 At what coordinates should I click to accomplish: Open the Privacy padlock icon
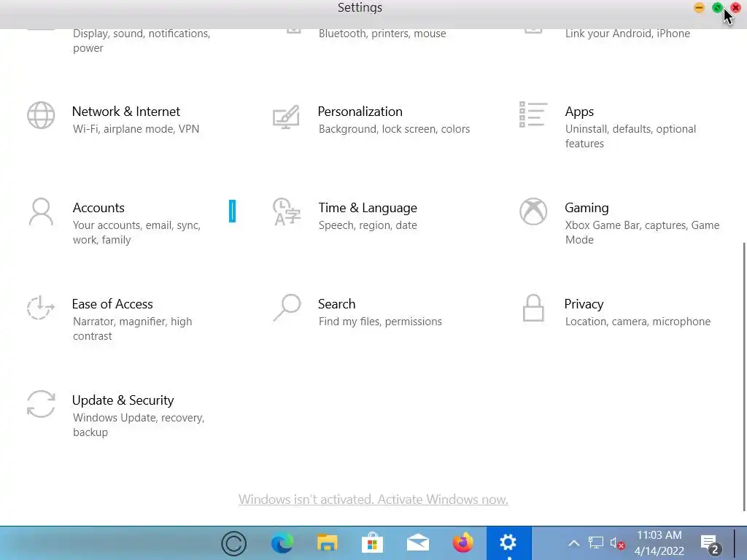click(533, 308)
